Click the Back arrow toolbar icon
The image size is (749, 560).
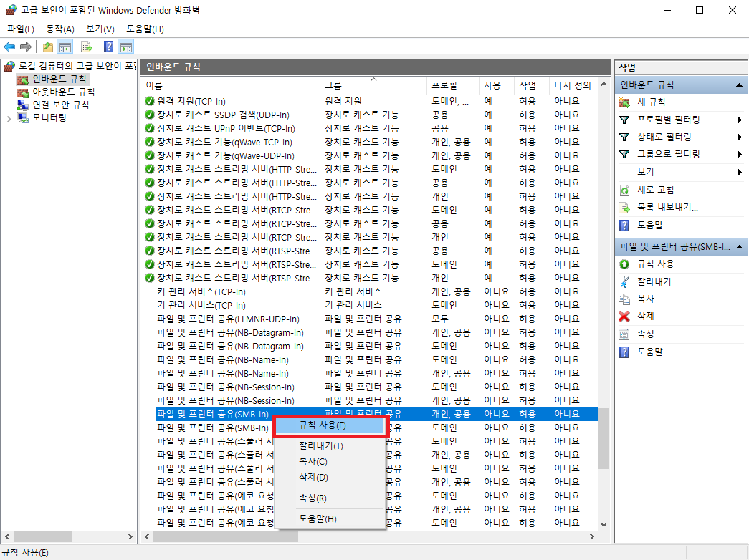pyautogui.click(x=9, y=47)
